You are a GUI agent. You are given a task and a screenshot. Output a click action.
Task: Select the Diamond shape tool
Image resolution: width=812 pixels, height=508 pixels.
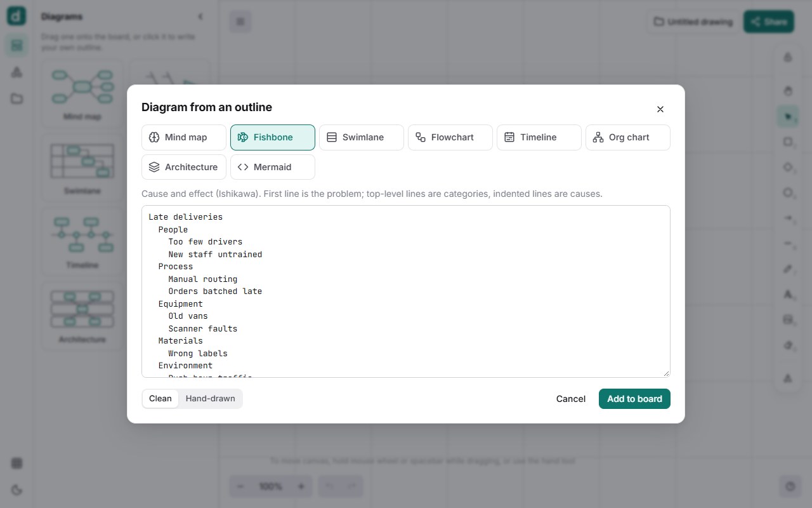788,167
